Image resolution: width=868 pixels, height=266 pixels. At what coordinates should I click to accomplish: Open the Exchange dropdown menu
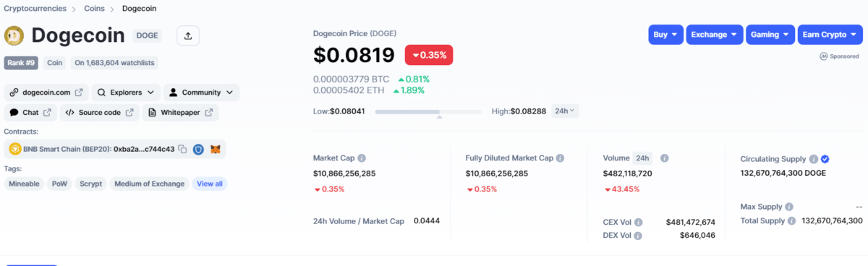(715, 35)
